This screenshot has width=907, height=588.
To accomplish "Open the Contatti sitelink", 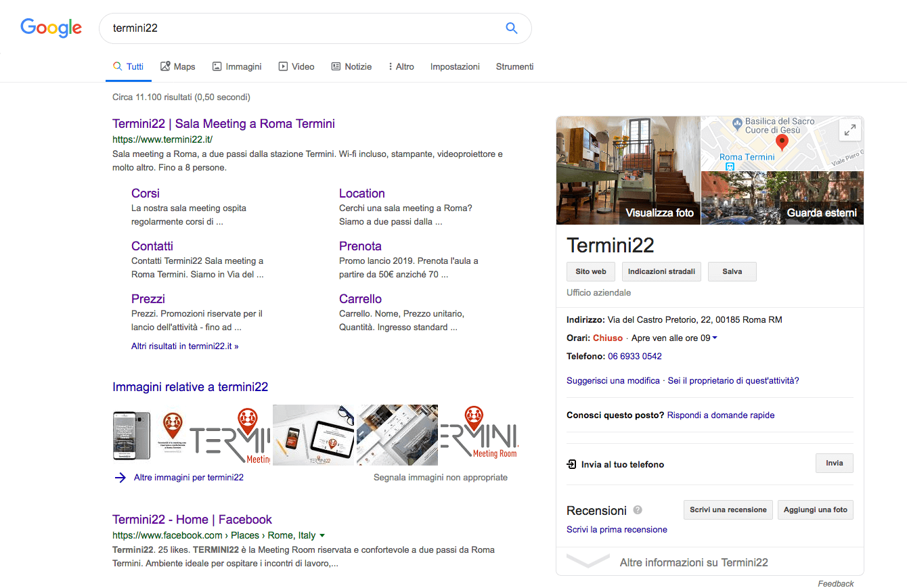I will tap(152, 246).
